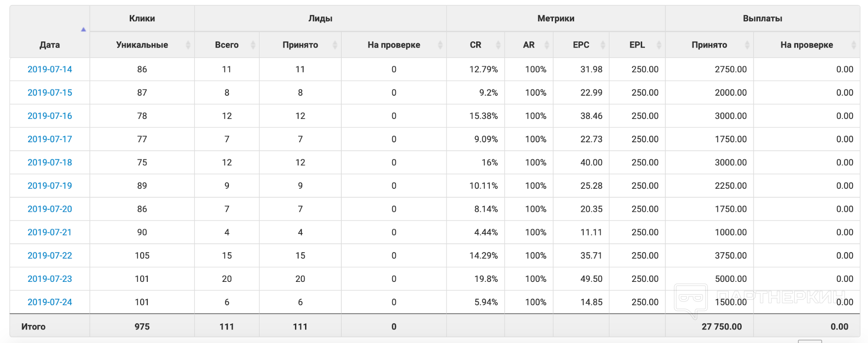Sort table by CR using arrow icon

tap(498, 45)
